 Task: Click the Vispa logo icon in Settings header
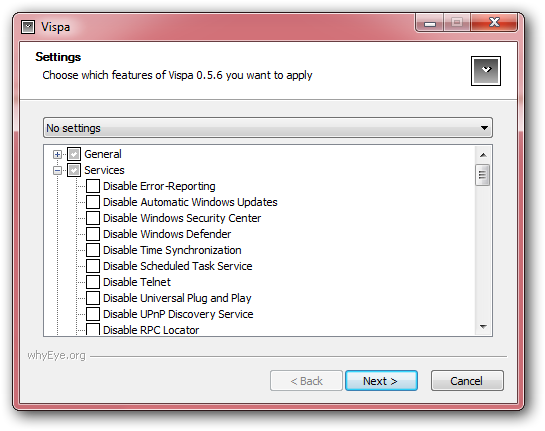[x=486, y=71]
